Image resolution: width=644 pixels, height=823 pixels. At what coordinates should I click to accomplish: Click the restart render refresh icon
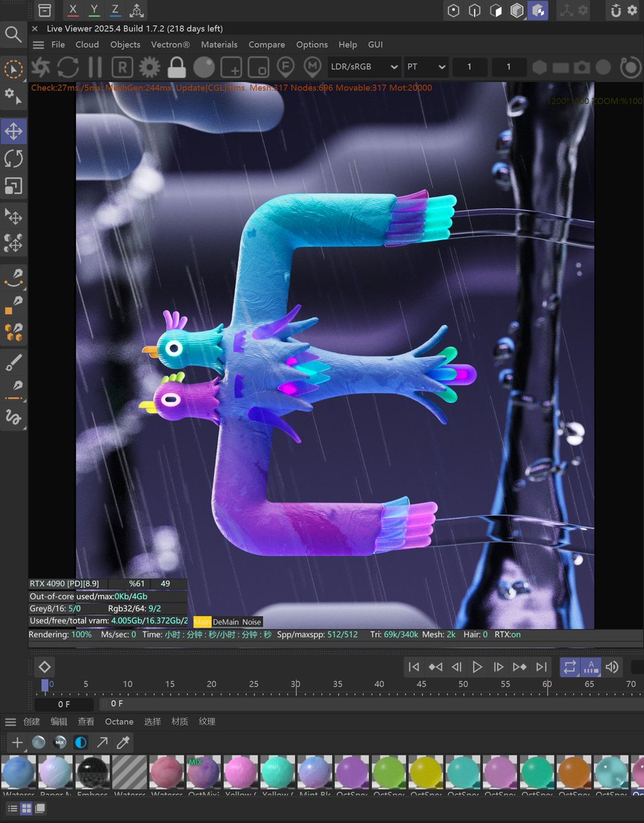68,67
